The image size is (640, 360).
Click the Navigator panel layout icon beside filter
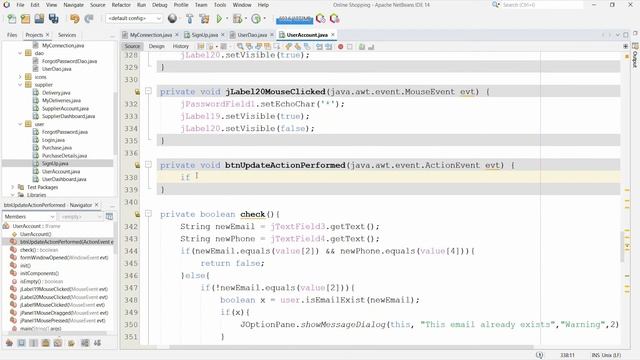tap(109, 216)
